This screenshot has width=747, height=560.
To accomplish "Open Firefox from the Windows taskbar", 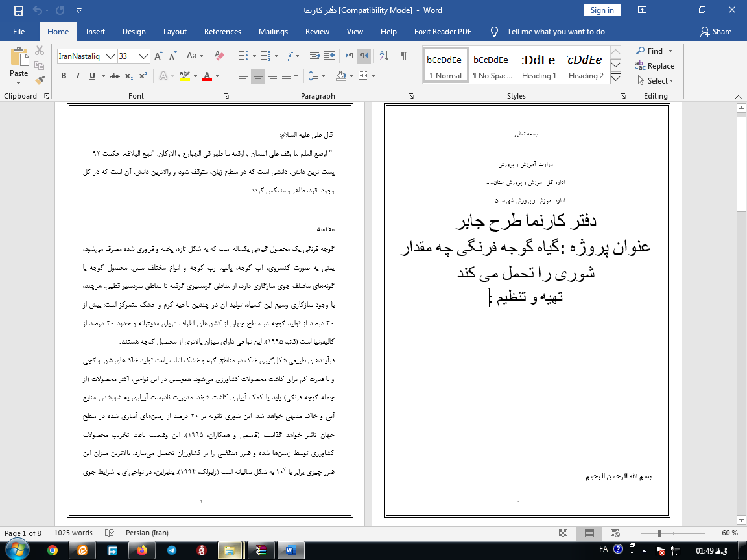I will pos(142,550).
